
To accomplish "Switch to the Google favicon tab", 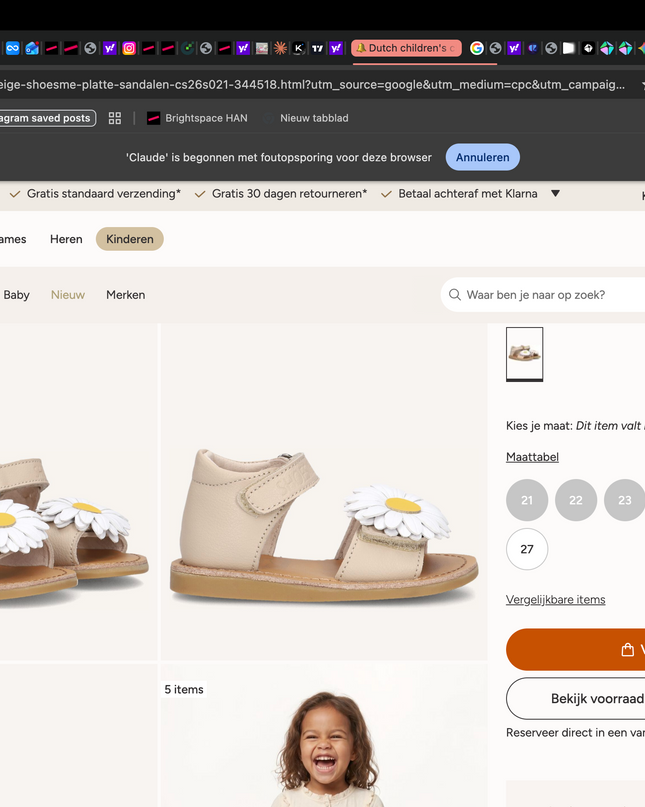I will tap(477, 48).
